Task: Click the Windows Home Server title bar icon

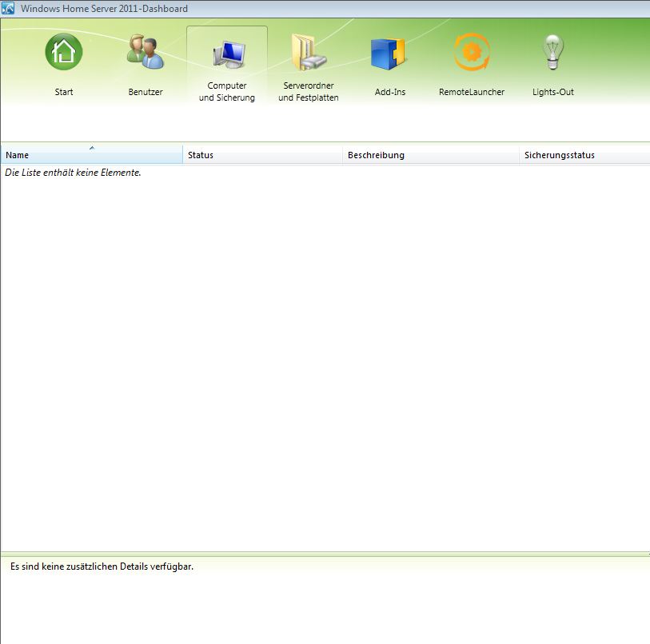Action: [x=8, y=8]
